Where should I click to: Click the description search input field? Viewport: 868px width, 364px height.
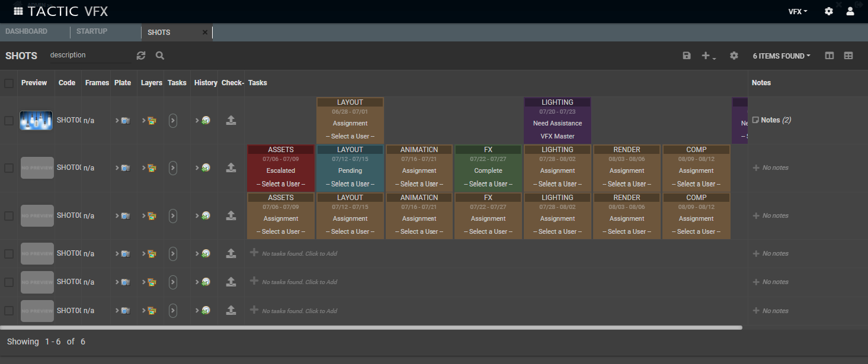point(89,55)
